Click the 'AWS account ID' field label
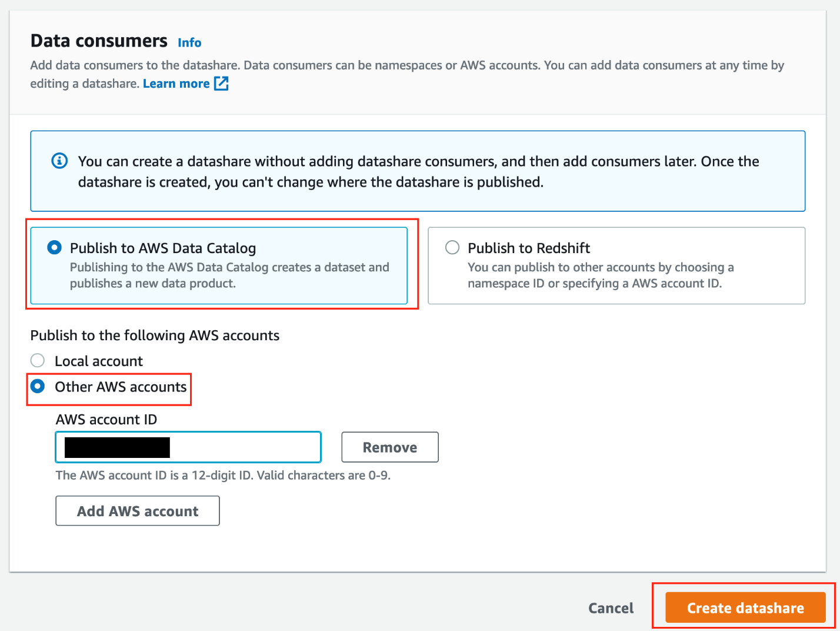Viewport: 840px width, 631px height. [106, 420]
